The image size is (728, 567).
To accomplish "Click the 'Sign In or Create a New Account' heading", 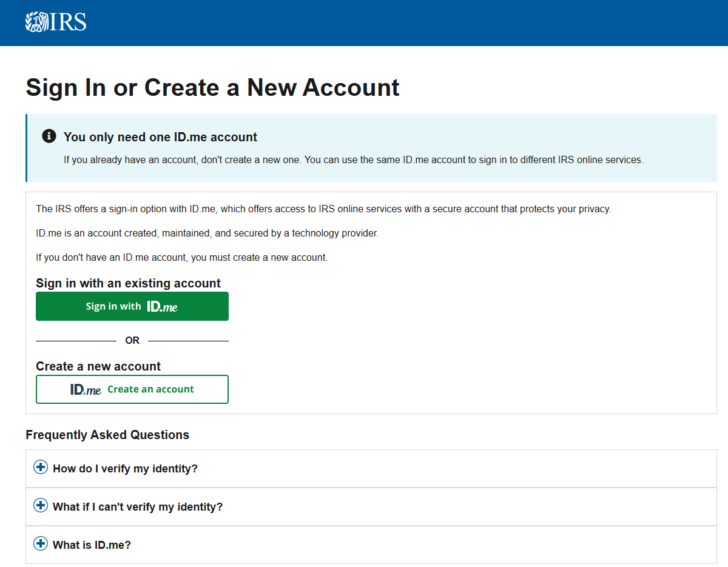I will click(x=212, y=87).
